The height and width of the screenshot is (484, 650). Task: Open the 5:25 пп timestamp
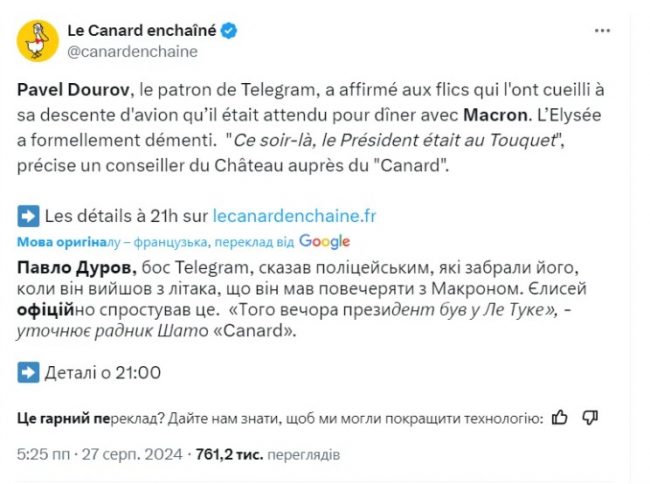pos(43,453)
